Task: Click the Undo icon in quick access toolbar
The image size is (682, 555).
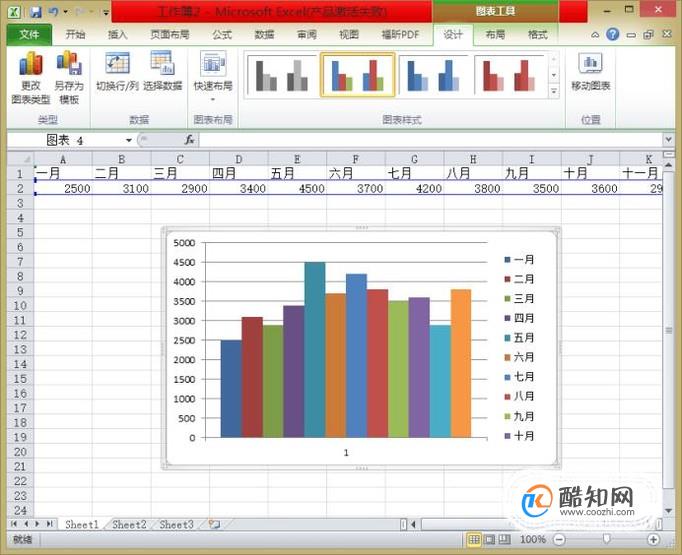Action: pyautogui.click(x=53, y=12)
